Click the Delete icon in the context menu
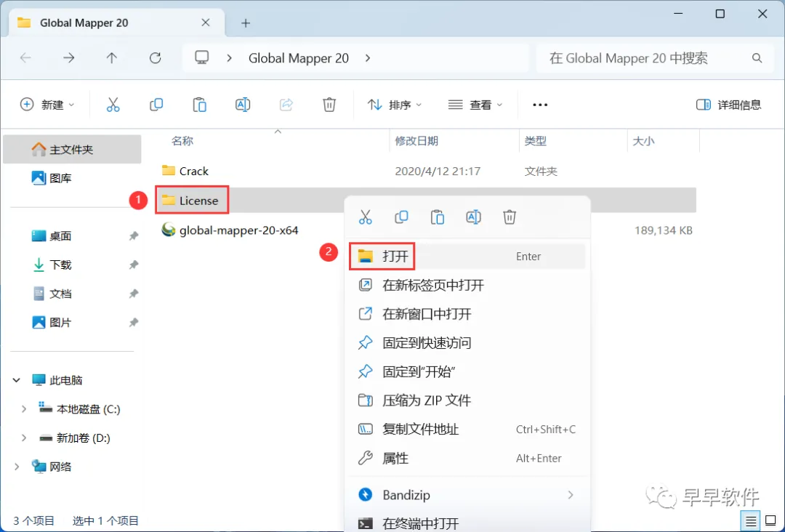The height and width of the screenshot is (532, 785). tap(510, 217)
